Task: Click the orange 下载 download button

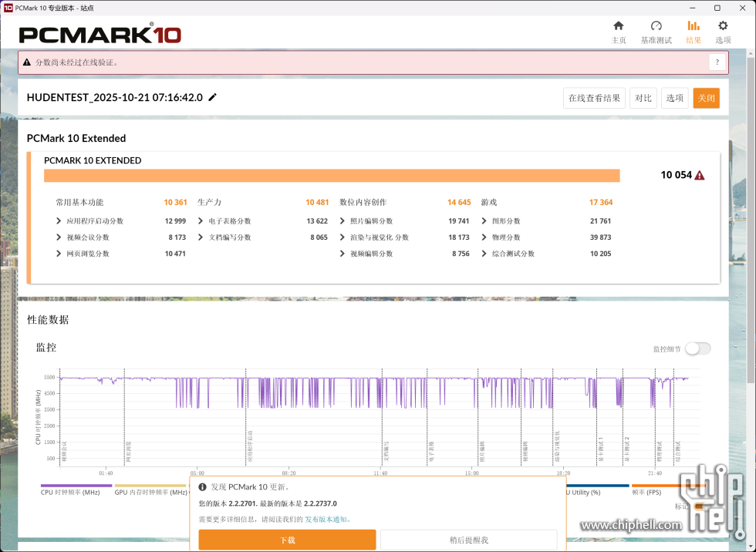Action: [x=287, y=540]
